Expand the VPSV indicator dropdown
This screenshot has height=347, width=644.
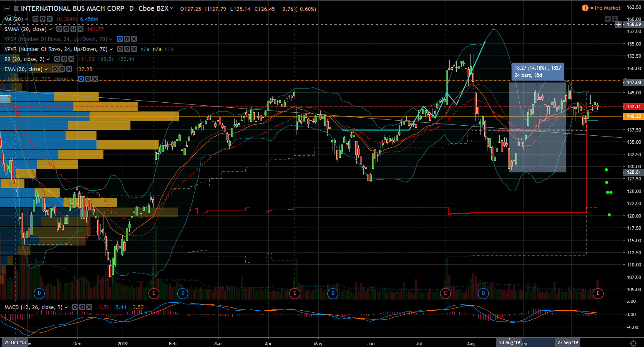click(x=111, y=39)
